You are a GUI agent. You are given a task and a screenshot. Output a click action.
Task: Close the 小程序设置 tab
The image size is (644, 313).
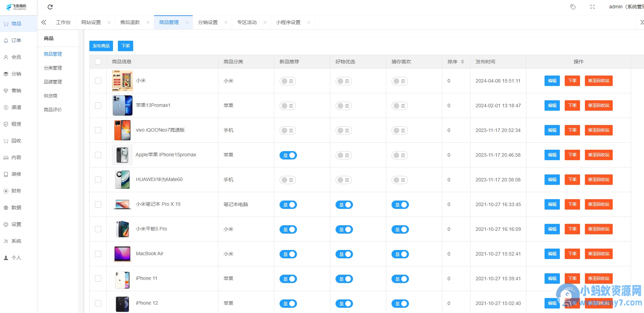(x=309, y=22)
